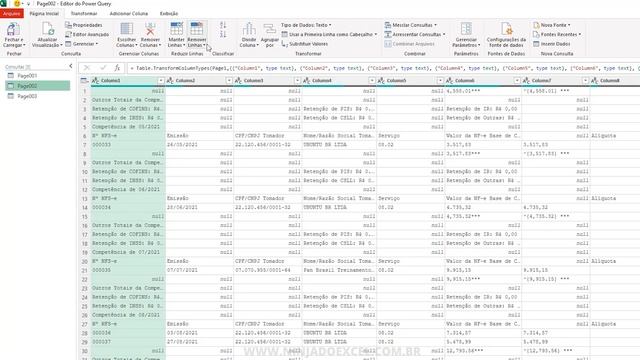The height and width of the screenshot is (360, 640).
Task: Click the date cell '07/07/2021'
Action: (x=199, y=270)
